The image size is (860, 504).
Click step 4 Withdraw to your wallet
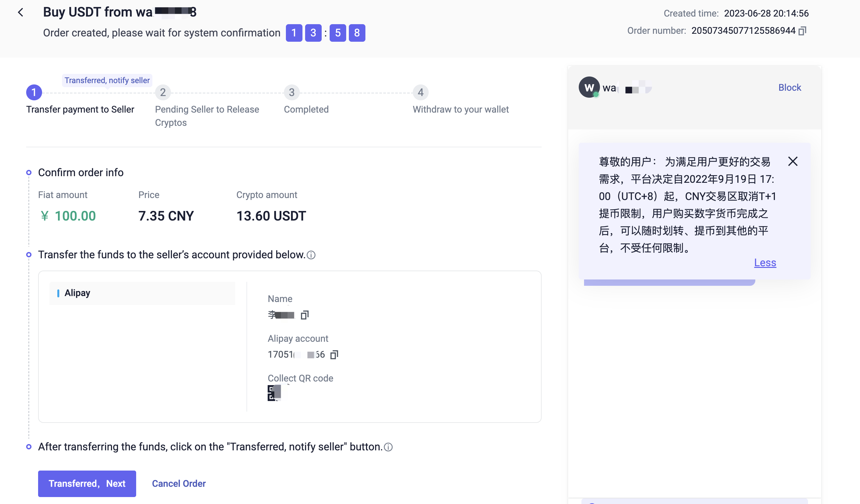420,92
